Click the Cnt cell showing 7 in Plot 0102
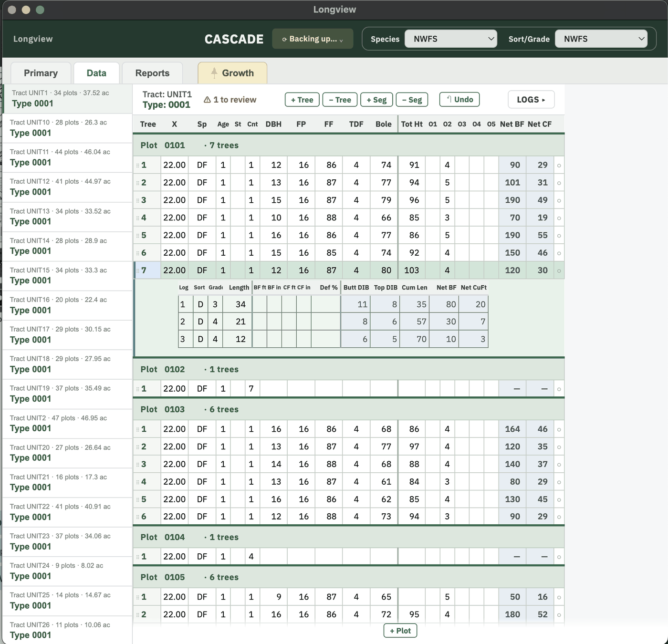The height and width of the screenshot is (644, 668). pyautogui.click(x=252, y=389)
